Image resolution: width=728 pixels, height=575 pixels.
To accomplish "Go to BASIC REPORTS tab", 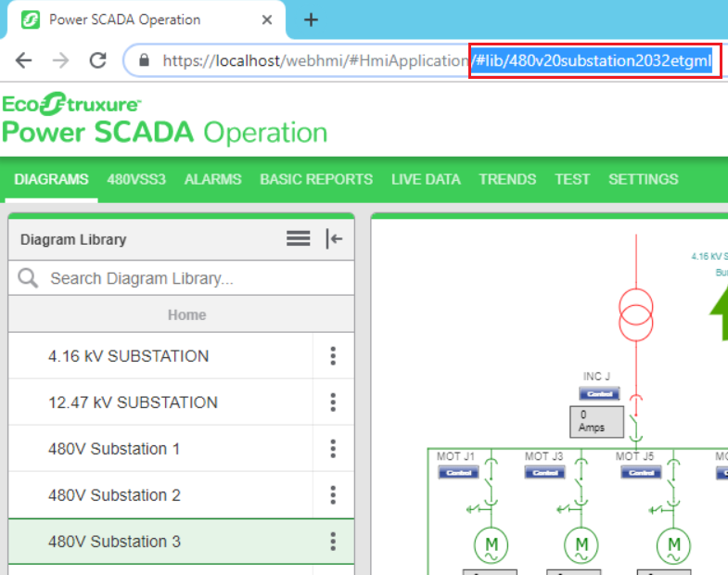I will pyautogui.click(x=316, y=179).
